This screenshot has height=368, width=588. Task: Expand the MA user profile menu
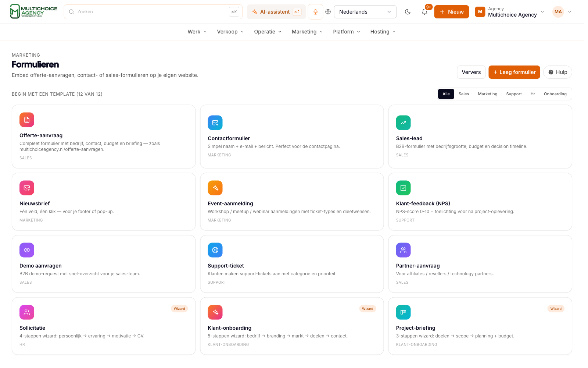click(562, 12)
